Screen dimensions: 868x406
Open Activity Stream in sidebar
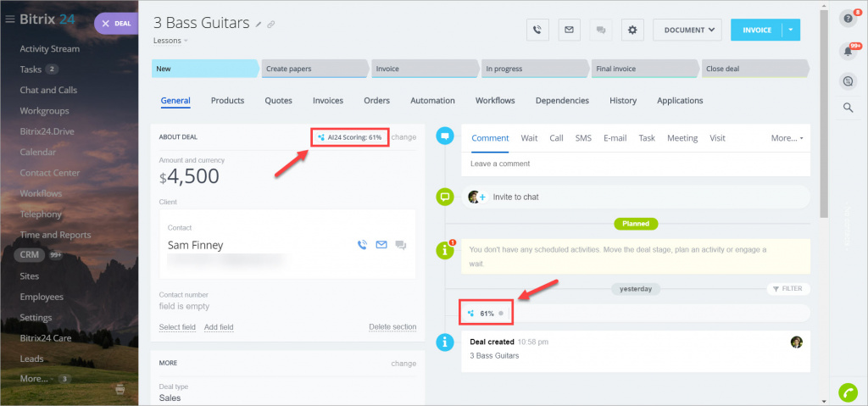50,49
